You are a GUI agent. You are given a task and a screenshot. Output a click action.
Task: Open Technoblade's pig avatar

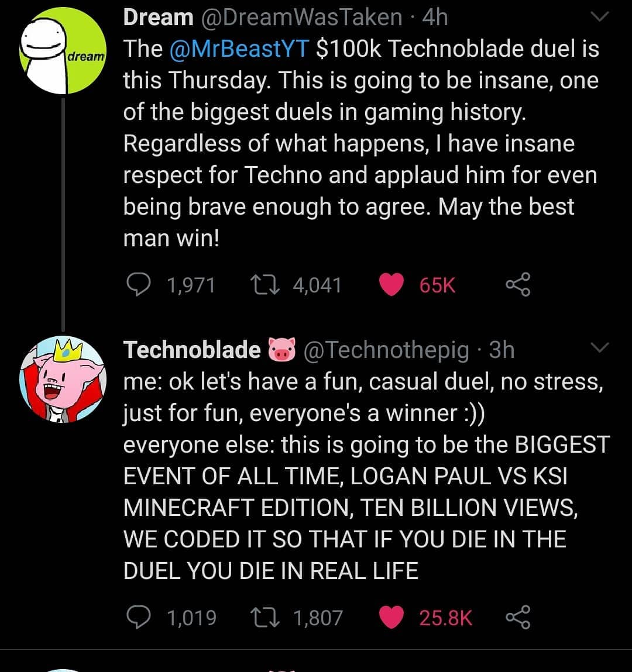63,380
